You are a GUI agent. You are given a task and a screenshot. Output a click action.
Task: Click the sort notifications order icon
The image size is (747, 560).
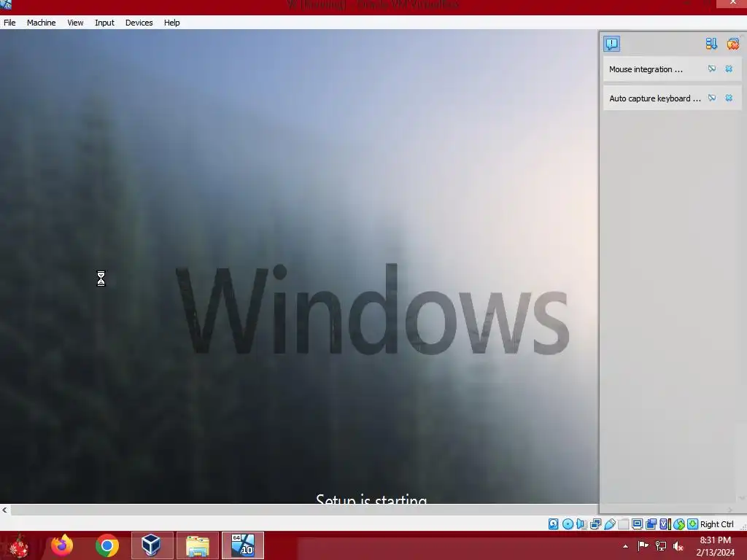[x=711, y=44]
